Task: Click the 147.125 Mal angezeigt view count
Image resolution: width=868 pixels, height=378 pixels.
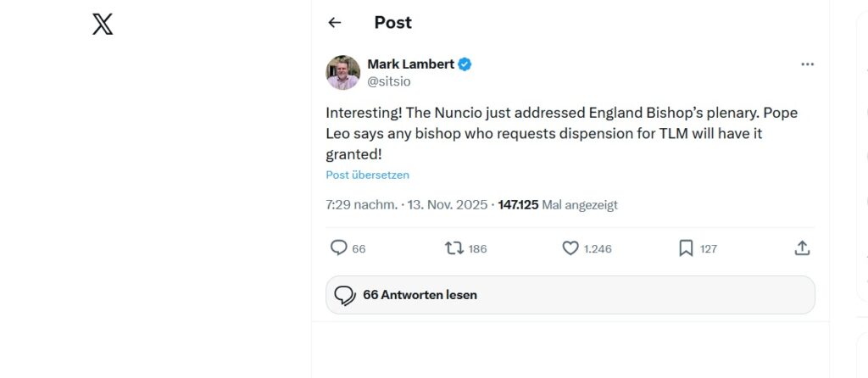Action: pos(558,205)
